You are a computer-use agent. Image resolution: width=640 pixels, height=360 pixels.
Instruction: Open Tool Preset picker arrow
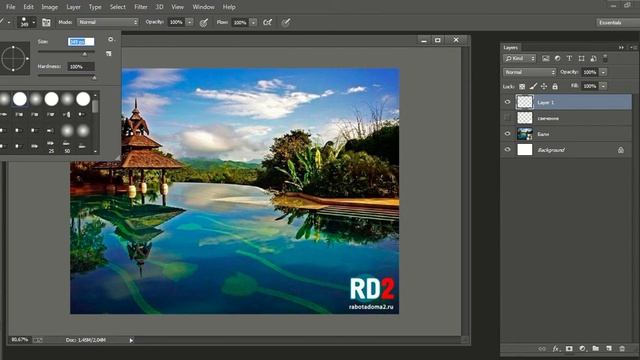pyautogui.click(x=9, y=22)
